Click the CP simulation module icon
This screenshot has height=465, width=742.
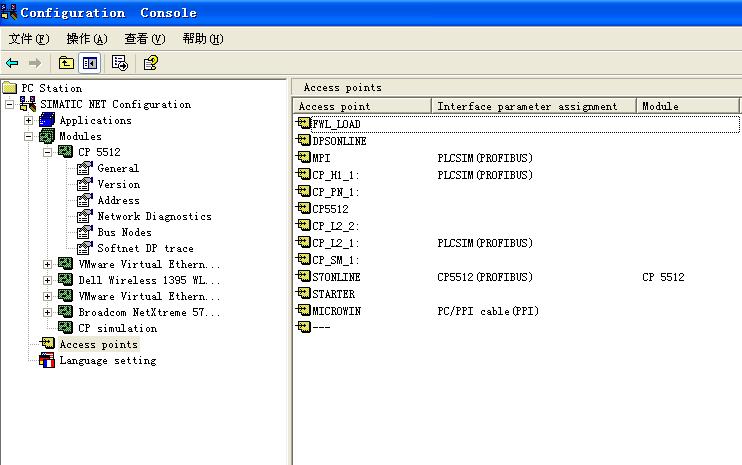point(65,327)
